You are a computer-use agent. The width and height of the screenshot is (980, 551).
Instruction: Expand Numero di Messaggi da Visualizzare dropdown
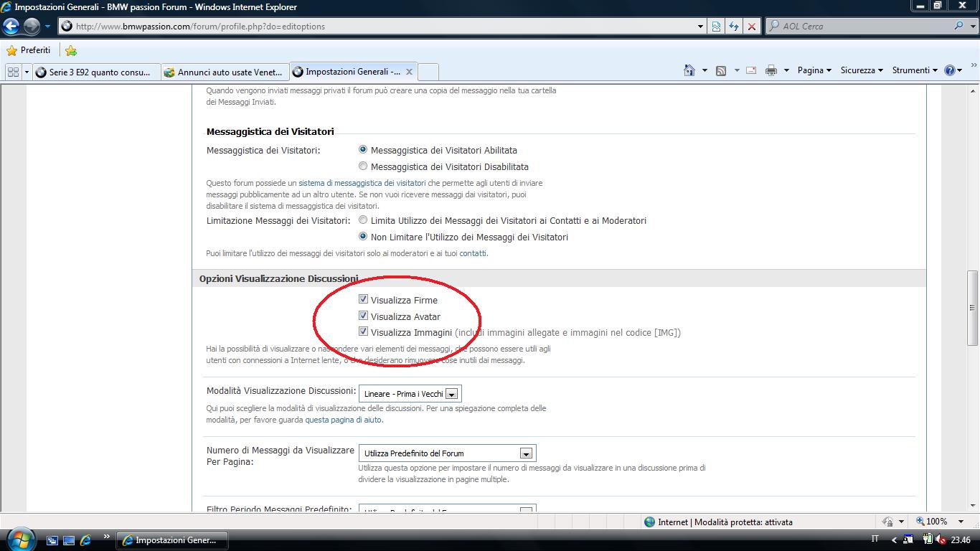coord(526,453)
